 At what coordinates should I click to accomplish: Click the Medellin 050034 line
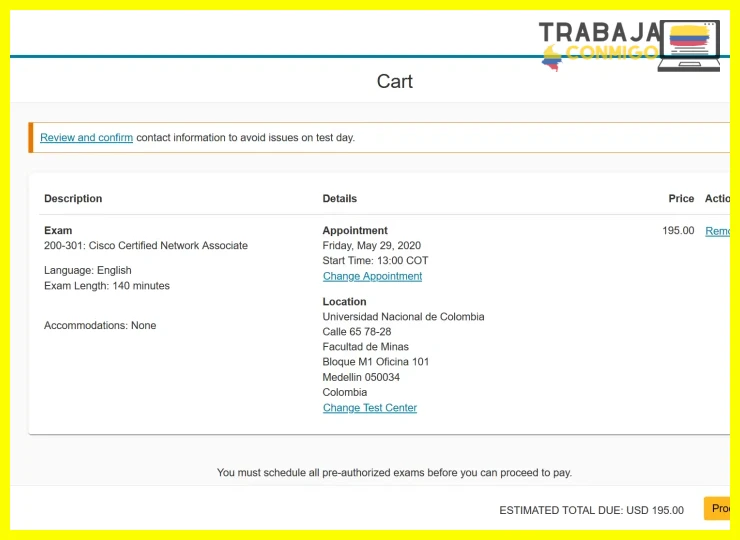pos(361,377)
